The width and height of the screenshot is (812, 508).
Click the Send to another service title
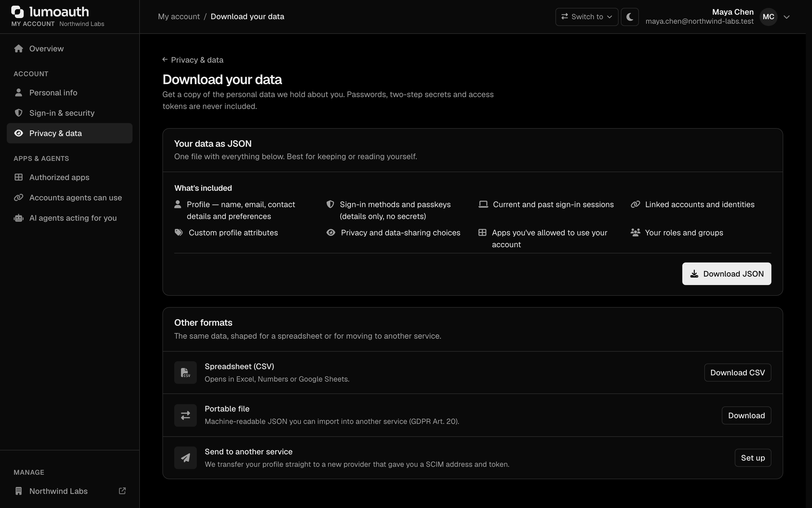[x=249, y=452]
